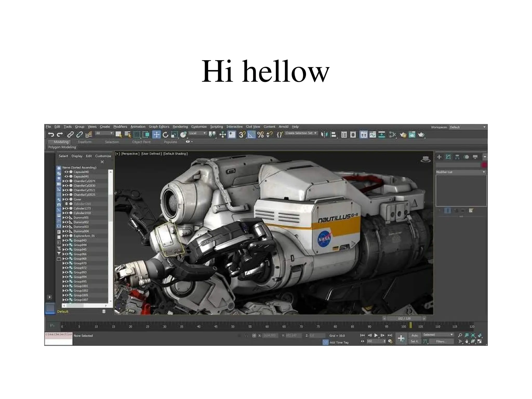Screen dimensions: 532x399
Task: Open the Rendering menu
Action: click(180, 127)
